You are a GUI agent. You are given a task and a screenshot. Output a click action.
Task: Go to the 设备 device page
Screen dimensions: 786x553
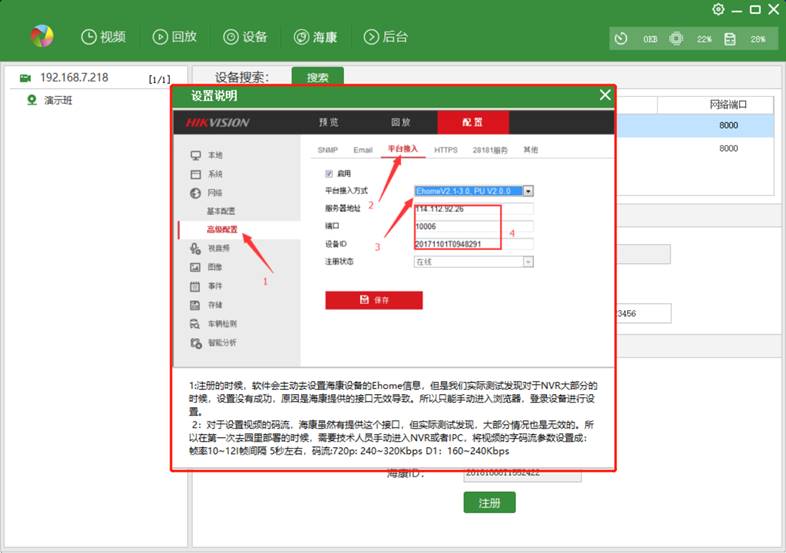(245, 37)
